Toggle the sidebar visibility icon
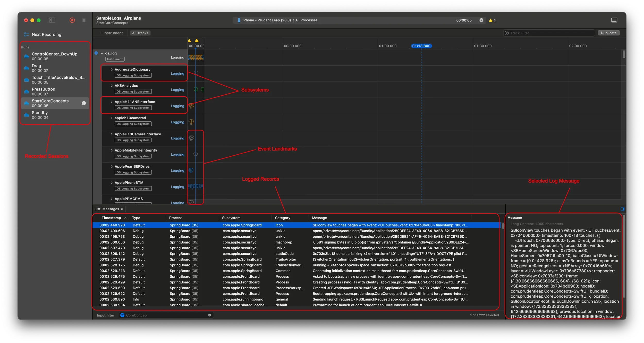This screenshot has width=644, height=343. point(52,20)
